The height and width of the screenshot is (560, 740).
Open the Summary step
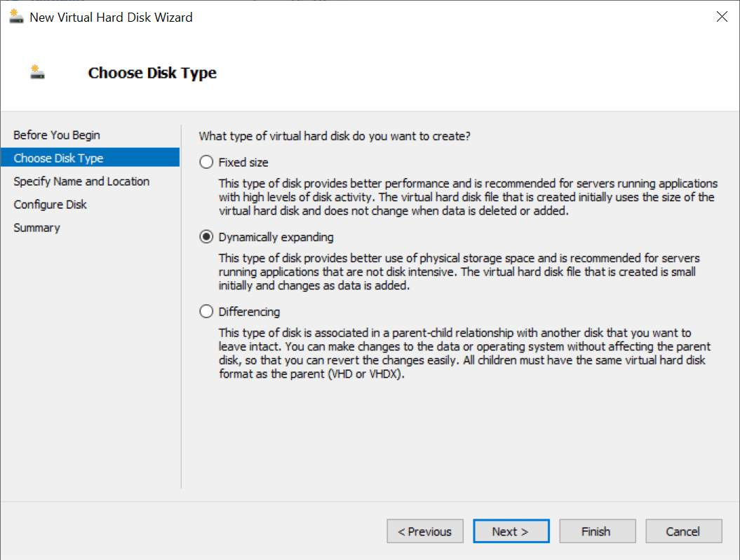click(x=36, y=227)
